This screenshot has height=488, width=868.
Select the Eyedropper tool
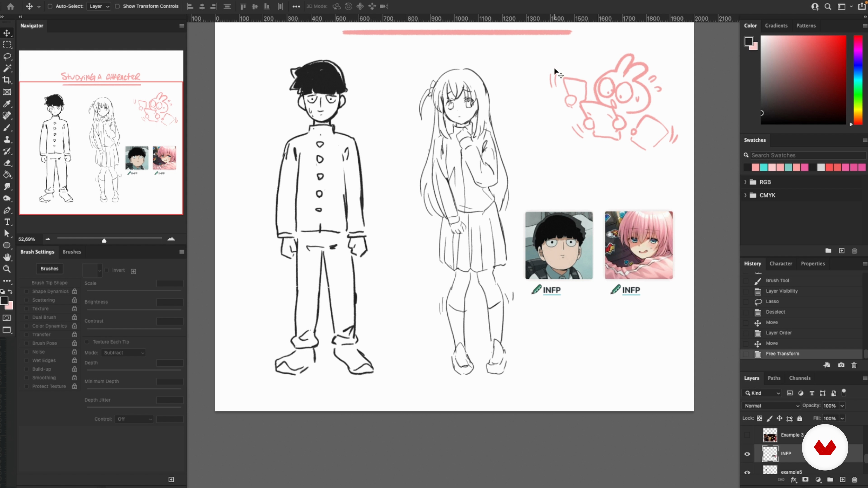(x=7, y=104)
